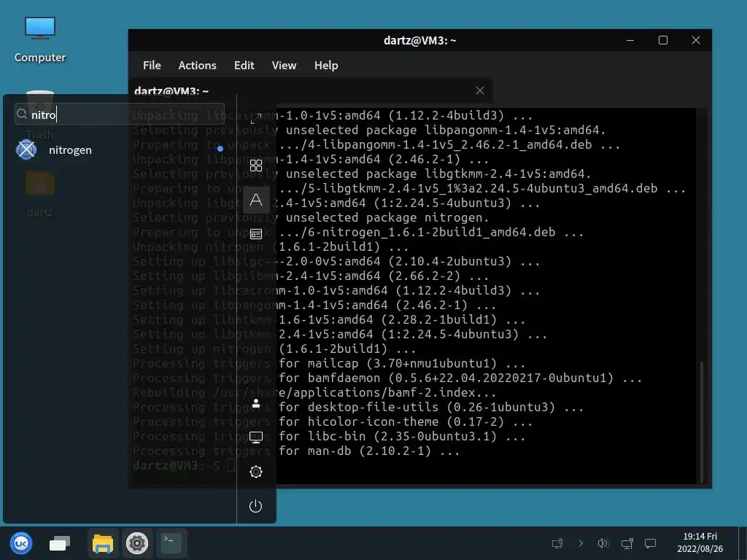This screenshot has width=747, height=560.
Task: Open Settings gear in start menu sidebar
Action: point(256,472)
